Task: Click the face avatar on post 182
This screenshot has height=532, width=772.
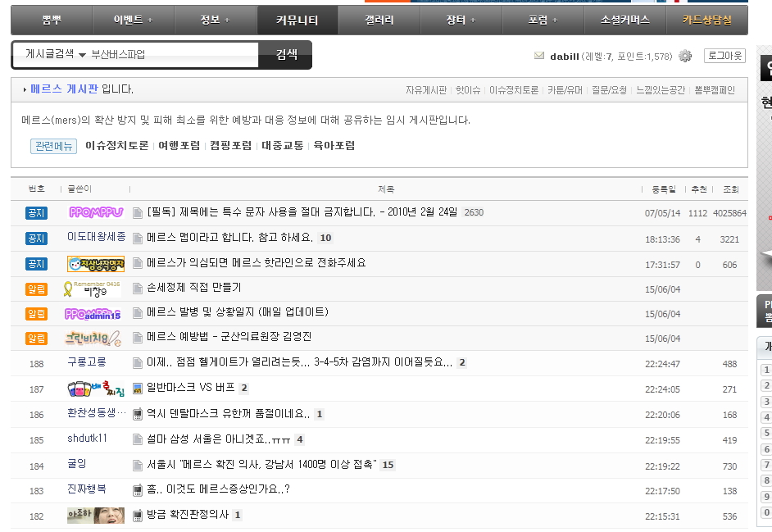Action: tap(95, 516)
